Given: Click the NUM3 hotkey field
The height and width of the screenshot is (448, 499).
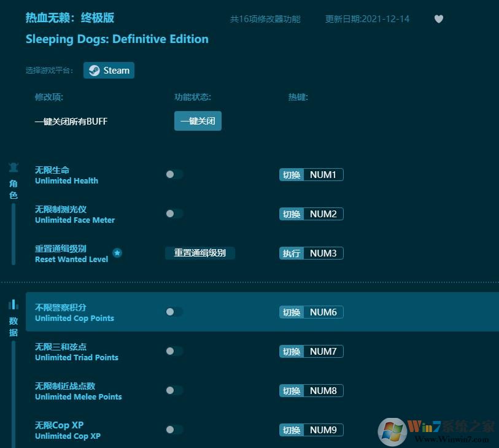Looking at the screenshot, I should (323, 253).
